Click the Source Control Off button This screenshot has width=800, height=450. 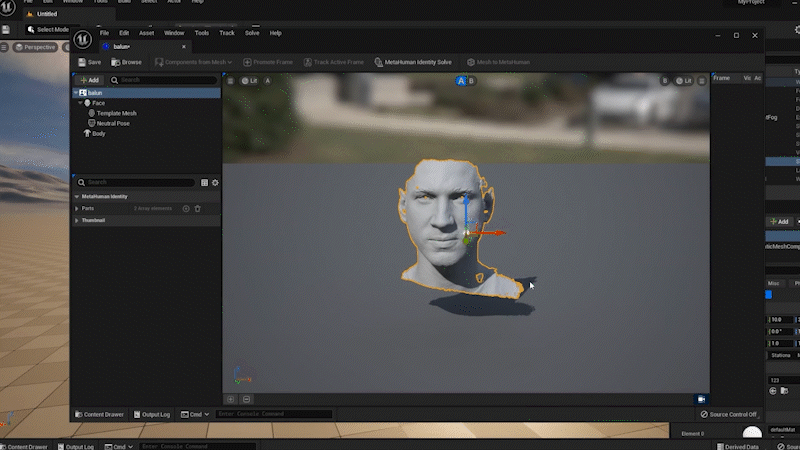tap(728, 414)
